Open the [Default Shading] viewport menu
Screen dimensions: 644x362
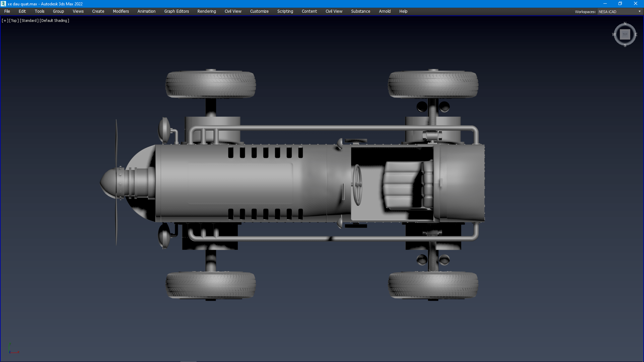tap(54, 20)
